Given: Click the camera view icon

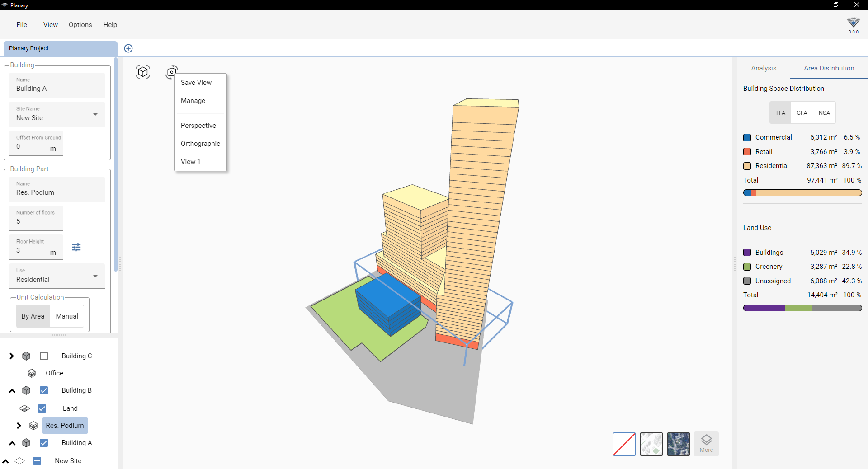Looking at the screenshot, I should click(x=172, y=72).
